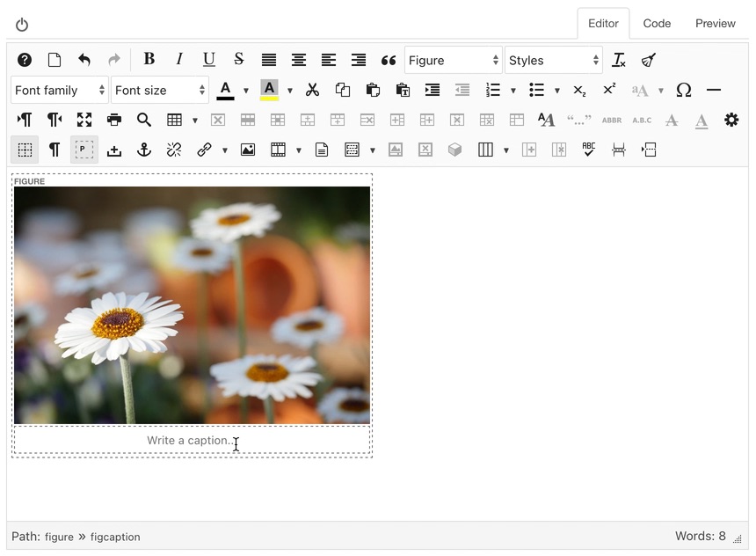Viewport: 756px width, 556px height.
Task: Click the Help icon in toolbar
Action: pos(25,60)
